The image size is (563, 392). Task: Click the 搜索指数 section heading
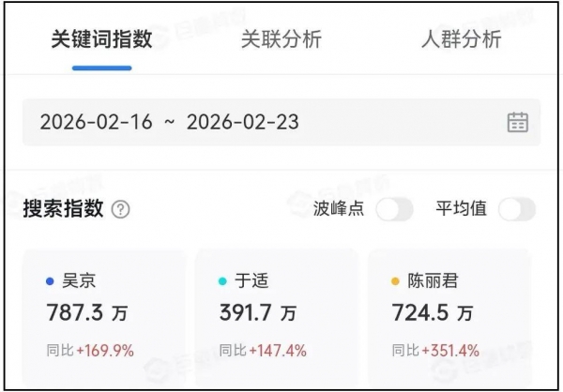[63, 209]
